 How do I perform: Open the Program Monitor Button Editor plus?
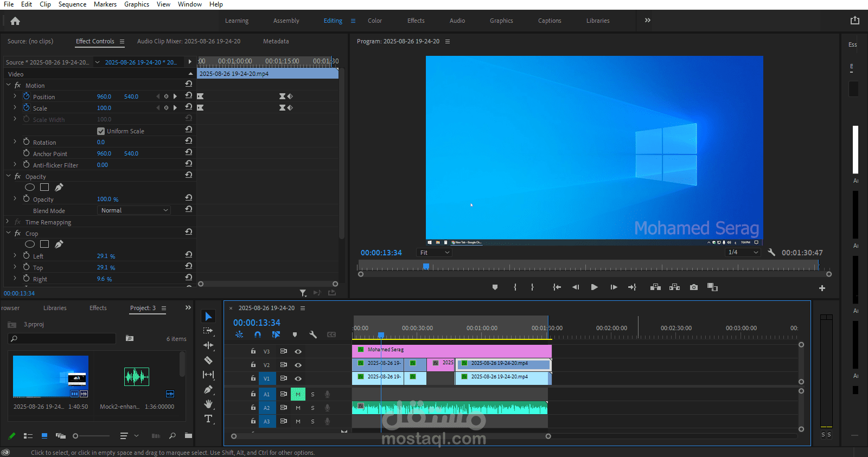822,288
